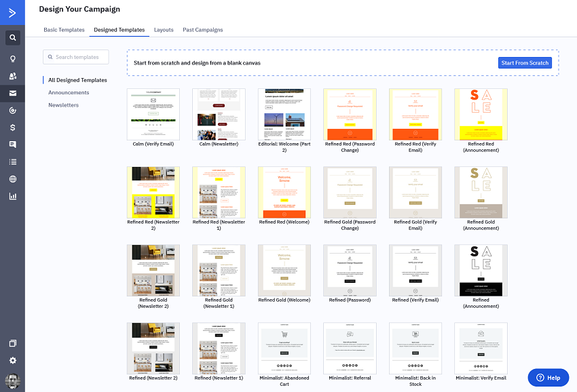Choose the Refined (Announcement) template
Viewport: 577px width, 392px height.
481,271
